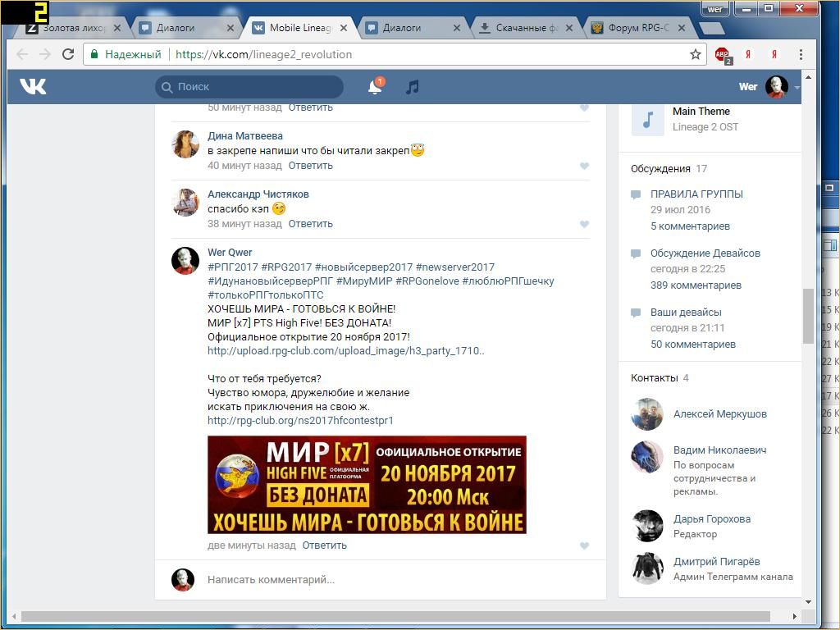Open the Adblock Plus extension

click(x=723, y=55)
